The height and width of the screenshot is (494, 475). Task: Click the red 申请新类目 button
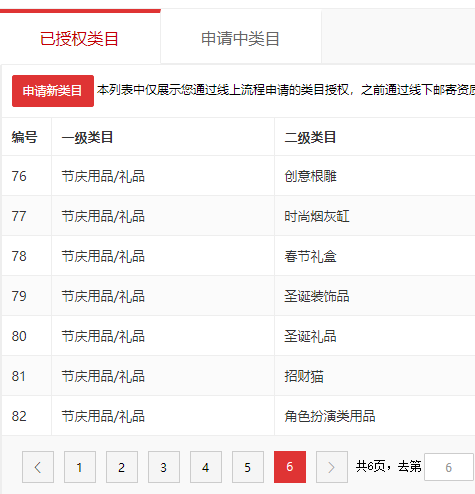pos(53,91)
